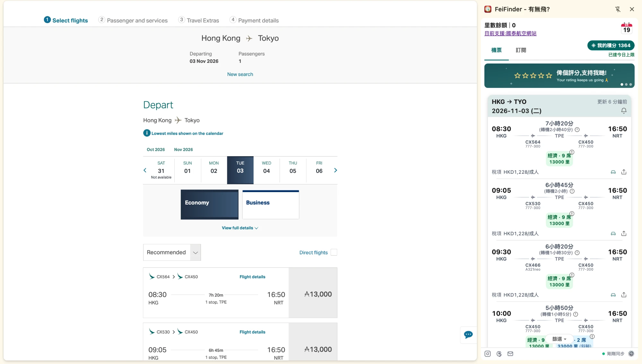This screenshot has height=364, width=642.
Task: Select the Business cabin class
Action: point(271,205)
